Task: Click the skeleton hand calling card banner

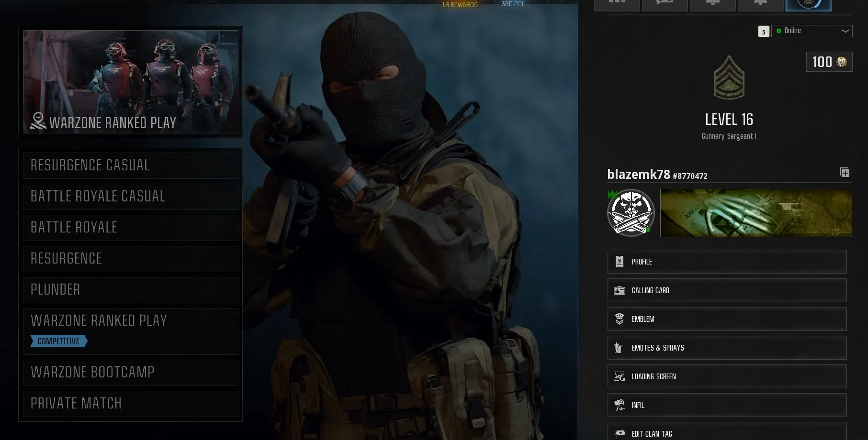Action: click(x=756, y=213)
